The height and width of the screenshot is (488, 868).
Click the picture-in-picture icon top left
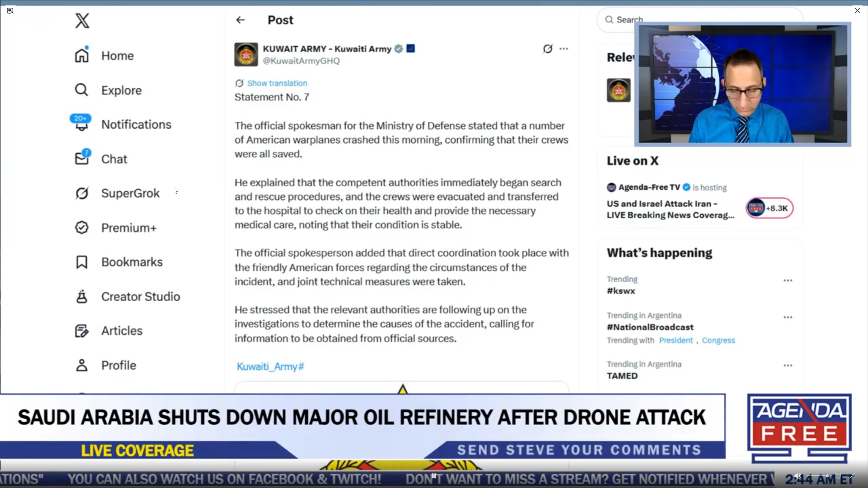tap(10, 11)
